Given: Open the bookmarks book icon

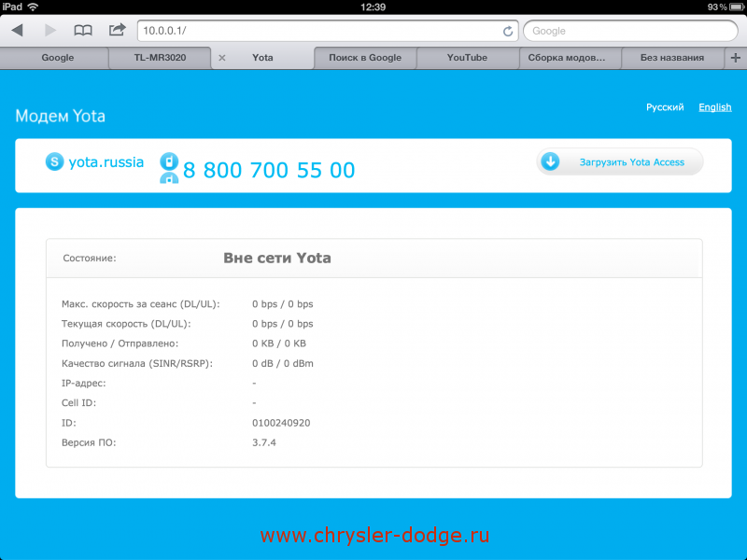Looking at the screenshot, I should [83, 31].
